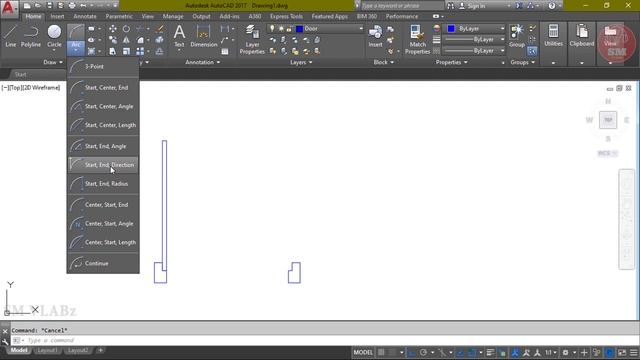Image resolution: width=640 pixels, height=360 pixels.
Task: Toggle the Door layer lightbulb on/off
Action: click(272, 29)
